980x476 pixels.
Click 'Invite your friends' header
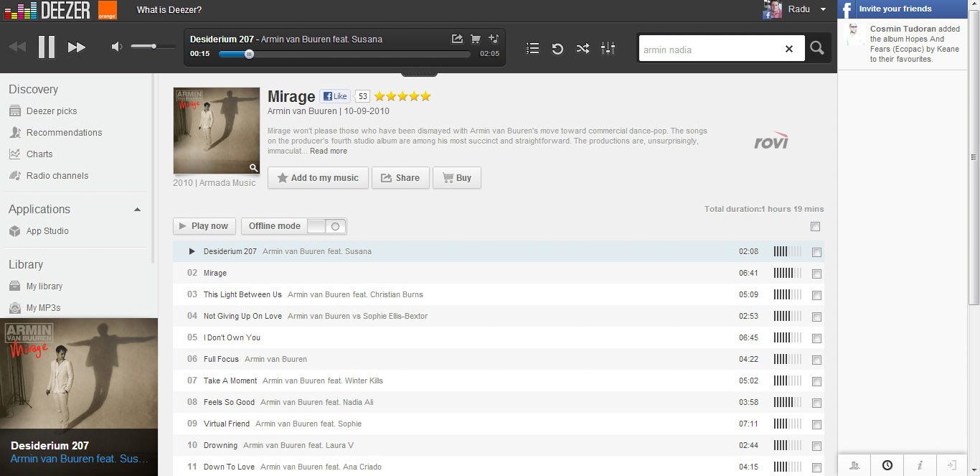click(895, 9)
